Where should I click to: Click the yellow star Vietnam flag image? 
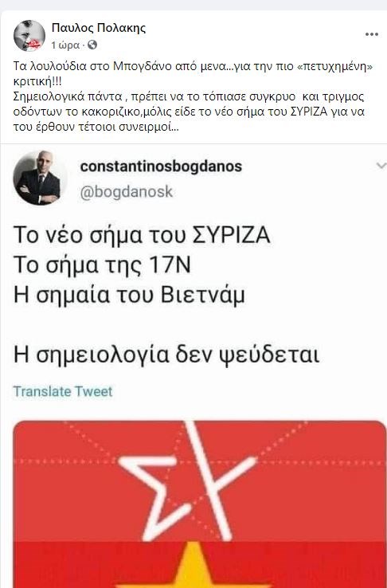(199, 565)
